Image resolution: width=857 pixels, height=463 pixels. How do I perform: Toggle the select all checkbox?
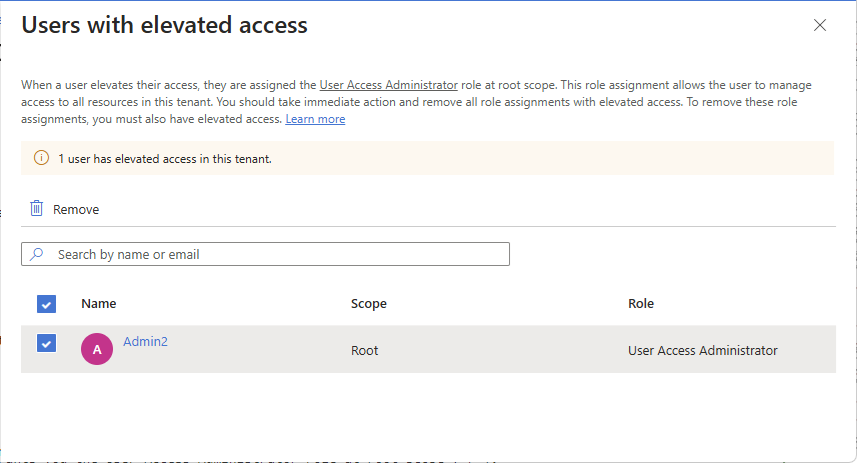[x=46, y=304]
